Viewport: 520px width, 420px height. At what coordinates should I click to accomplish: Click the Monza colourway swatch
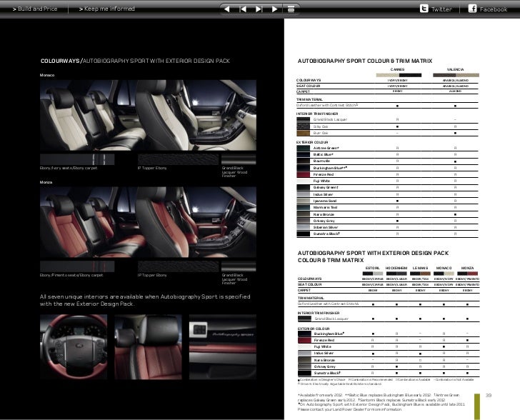468,274
